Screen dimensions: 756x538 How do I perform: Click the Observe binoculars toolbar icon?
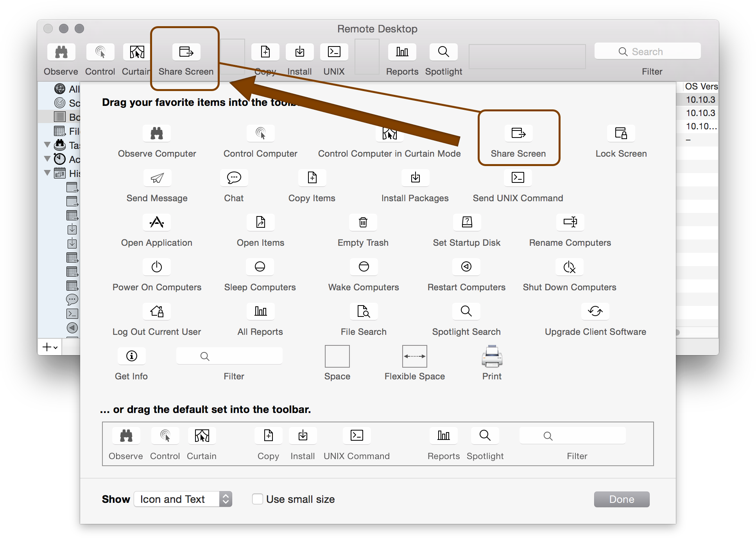point(61,52)
